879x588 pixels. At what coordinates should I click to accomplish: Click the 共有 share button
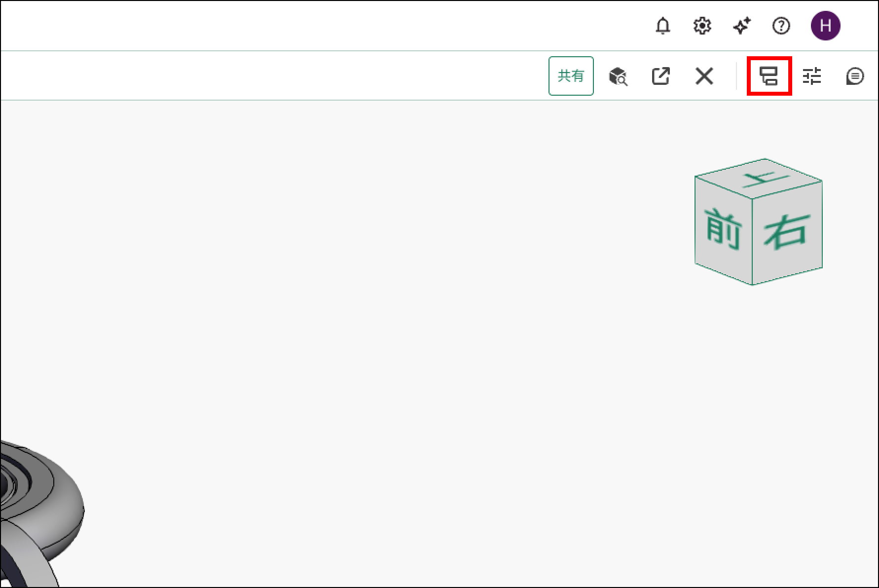571,76
